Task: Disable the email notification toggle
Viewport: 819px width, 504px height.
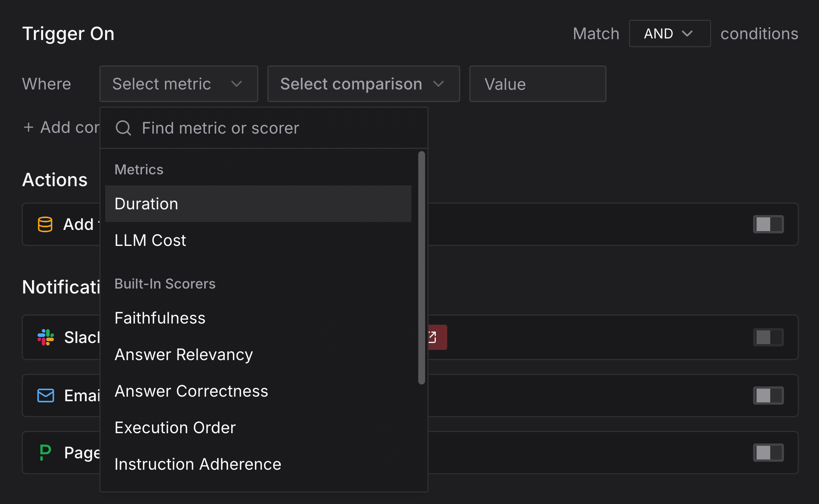Action: click(x=768, y=396)
